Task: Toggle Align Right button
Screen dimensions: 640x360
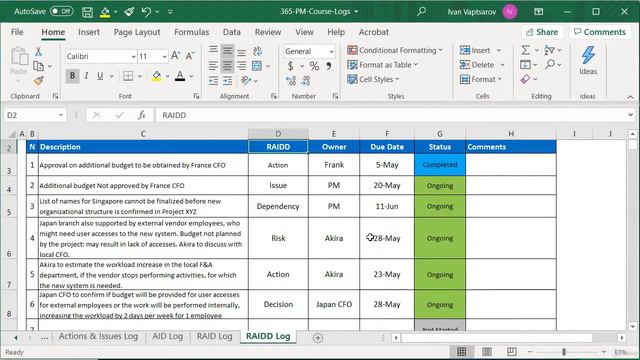Action: pos(242,66)
